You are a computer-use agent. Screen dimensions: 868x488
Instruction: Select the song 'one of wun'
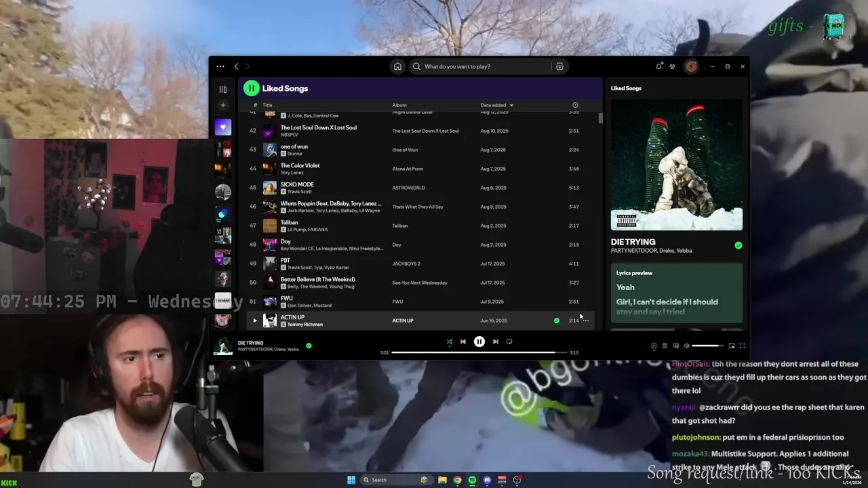[x=294, y=146]
